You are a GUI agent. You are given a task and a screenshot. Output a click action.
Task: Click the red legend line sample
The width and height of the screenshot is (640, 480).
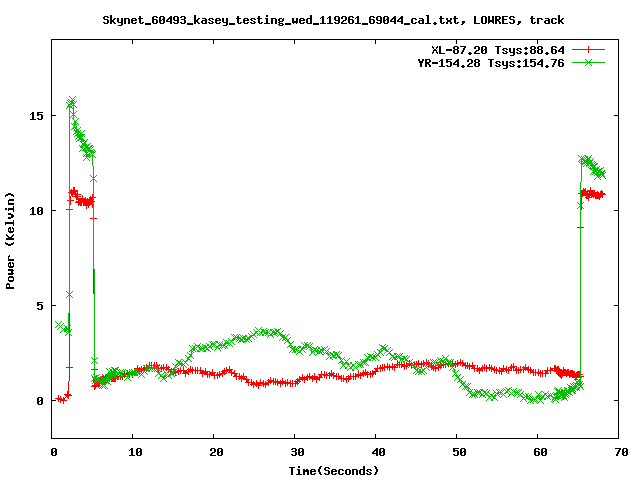(x=588, y=50)
